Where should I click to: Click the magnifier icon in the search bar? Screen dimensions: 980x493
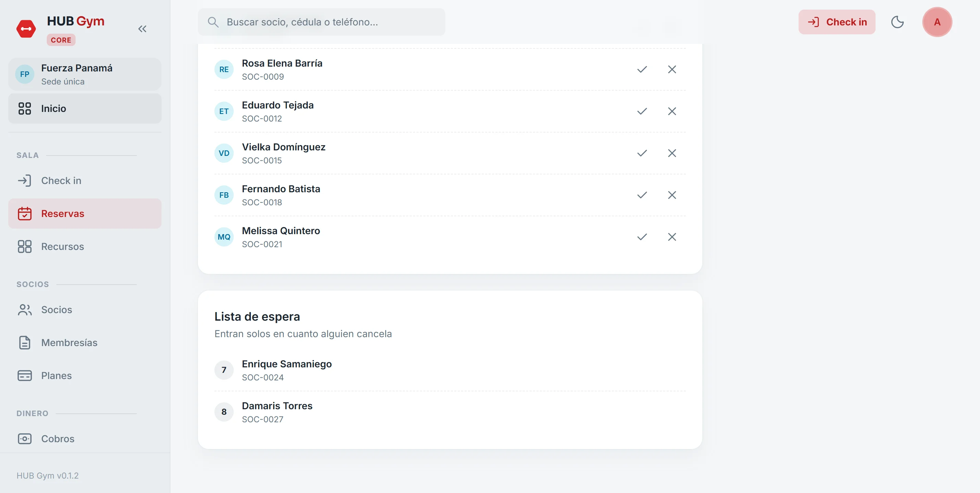213,22
